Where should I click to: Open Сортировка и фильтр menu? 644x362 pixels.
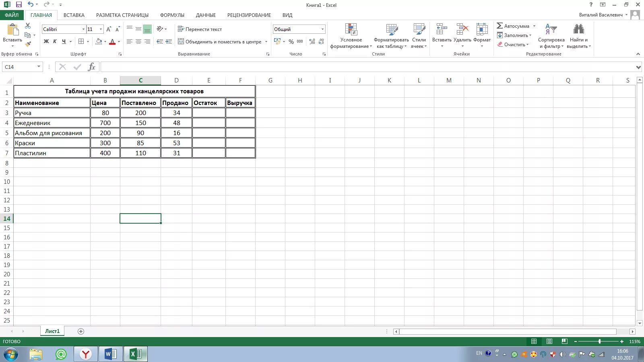pyautogui.click(x=551, y=36)
